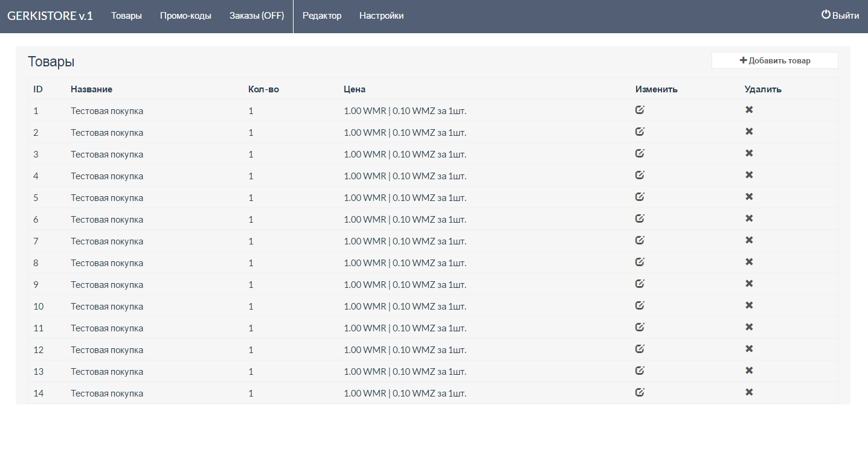Click the Добавить товар button
This screenshot has width=868, height=475.
pos(774,60)
